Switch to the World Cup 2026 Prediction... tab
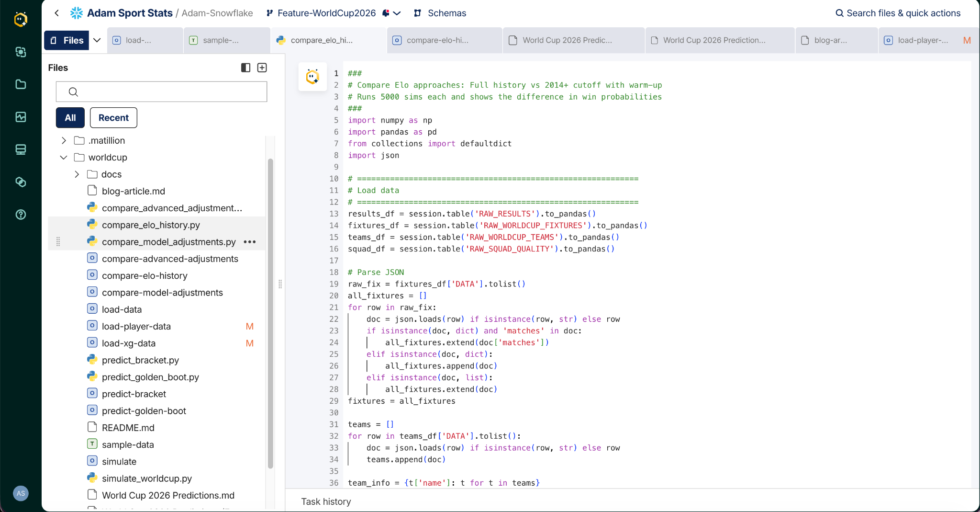 pos(720,40)
